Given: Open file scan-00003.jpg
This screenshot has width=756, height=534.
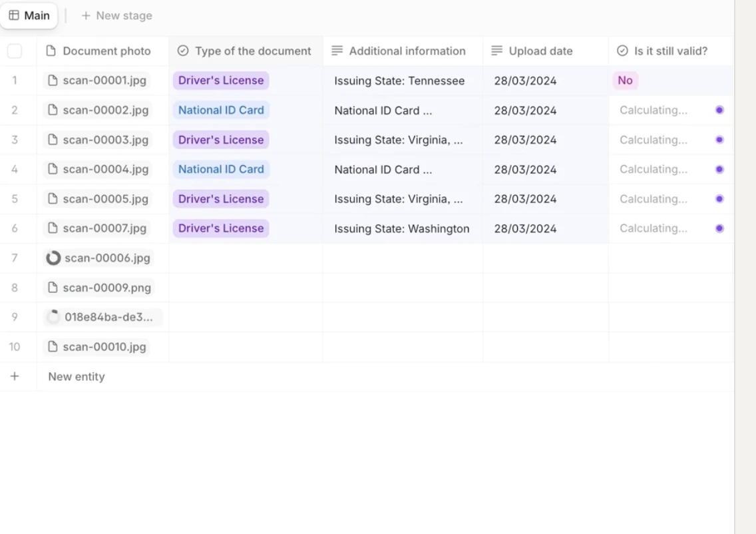Looking at the screenshot, I should (98, 139).
